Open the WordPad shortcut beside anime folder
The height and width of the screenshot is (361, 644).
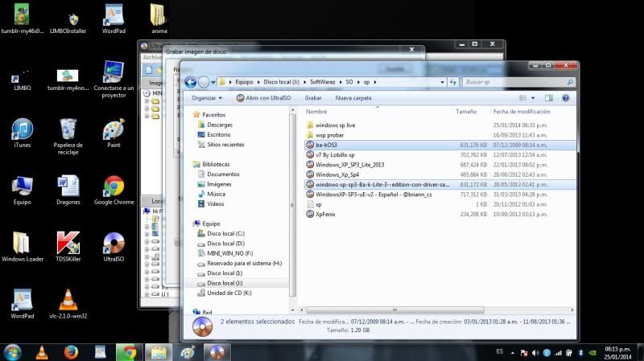pos(114,18)
